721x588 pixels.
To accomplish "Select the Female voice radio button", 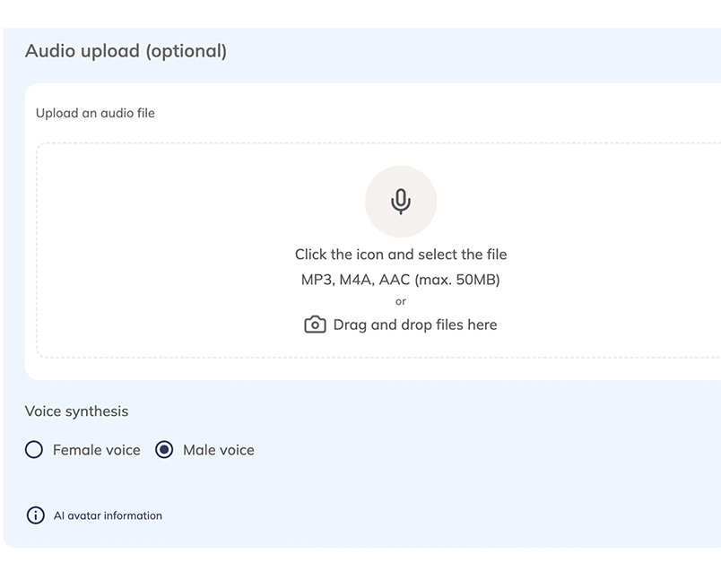I will tap(34, 450).
